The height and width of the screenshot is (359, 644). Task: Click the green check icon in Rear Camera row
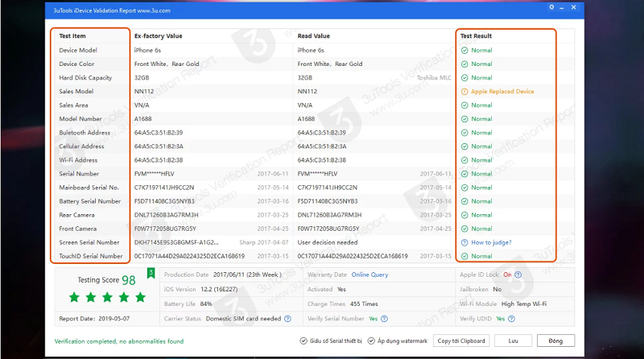click(464, 215)
